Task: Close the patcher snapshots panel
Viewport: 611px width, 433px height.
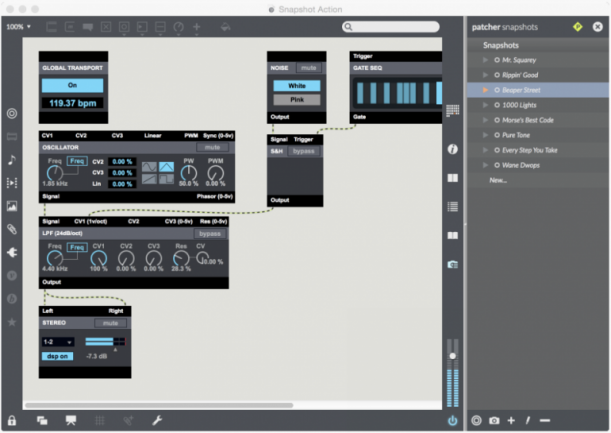Action: [x=597, y=27]
